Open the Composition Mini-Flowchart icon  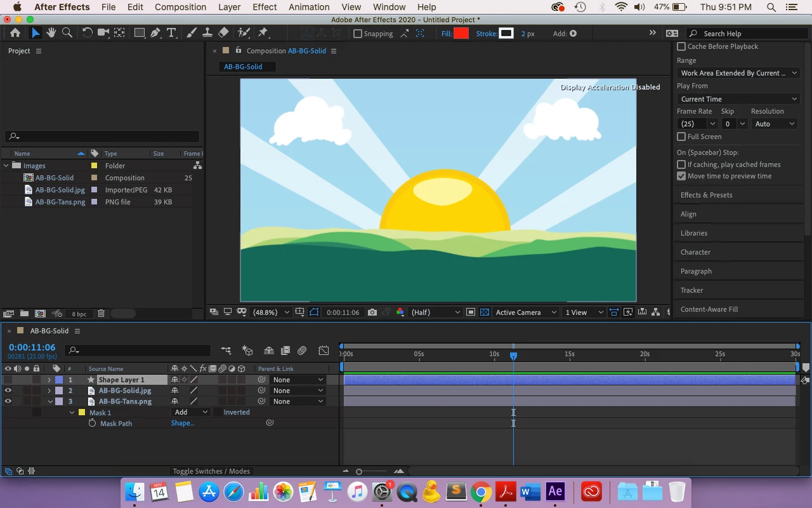pyautogui.click(x=226, y=350)
